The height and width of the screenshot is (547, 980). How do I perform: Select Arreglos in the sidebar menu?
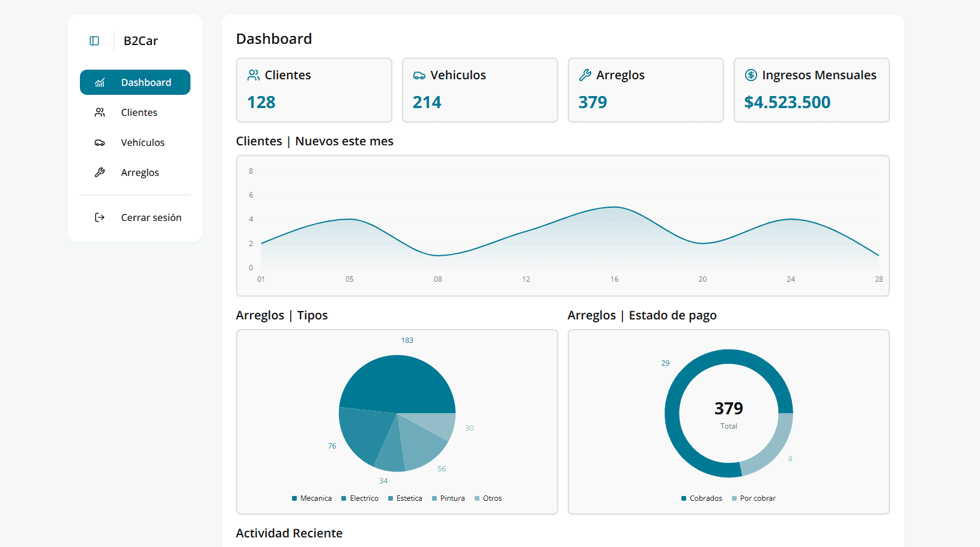tap(139, 172)
